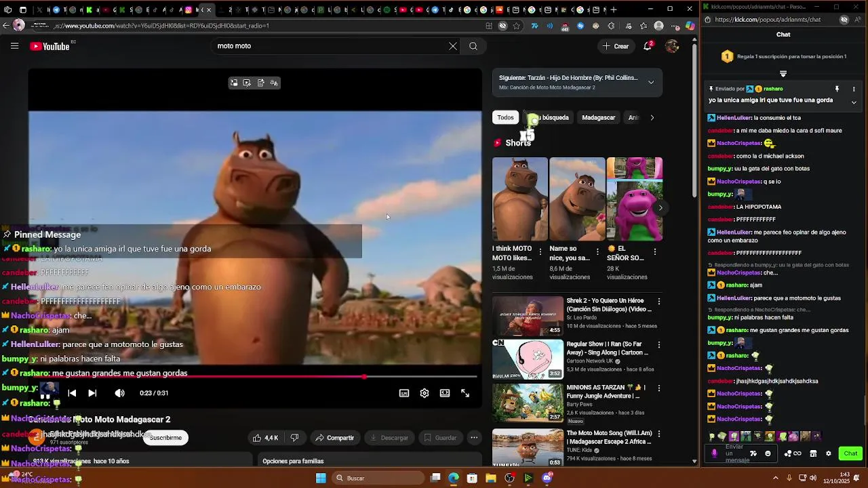Open the Crear create menu
This screenshot has width=868, height=488.
[x=616, y=46]
